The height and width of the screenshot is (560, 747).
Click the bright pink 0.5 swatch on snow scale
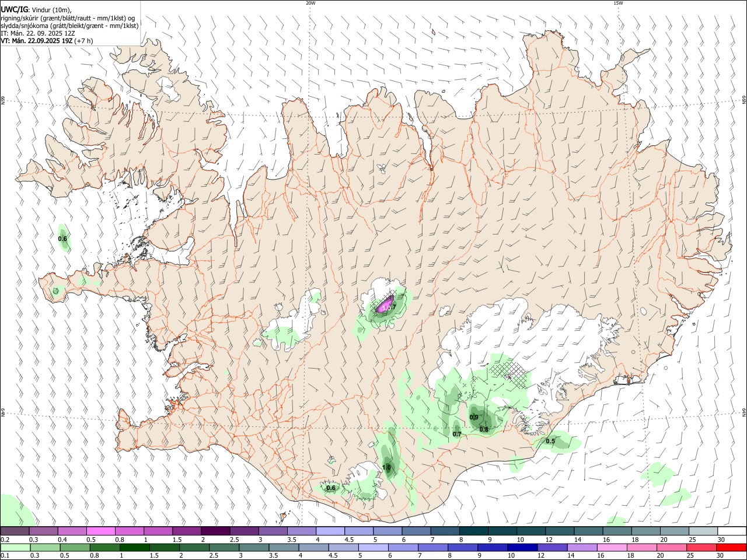(x=100, y=531)
